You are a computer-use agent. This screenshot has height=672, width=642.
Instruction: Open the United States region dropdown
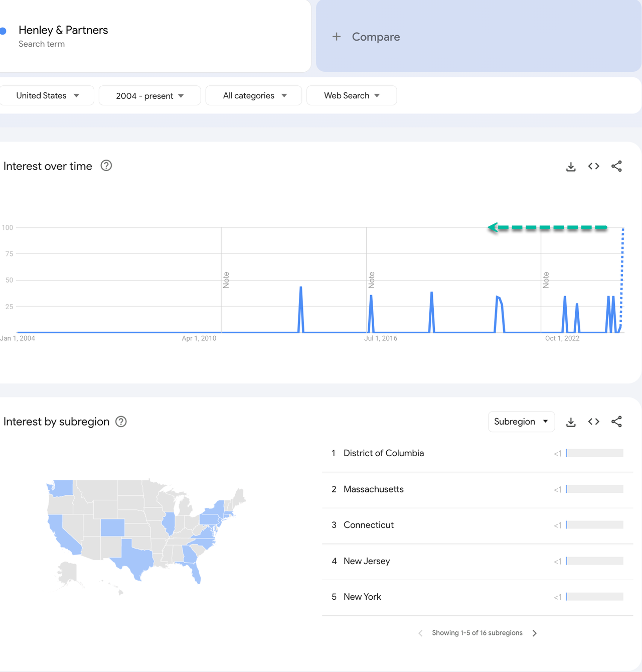click(47, 96)
